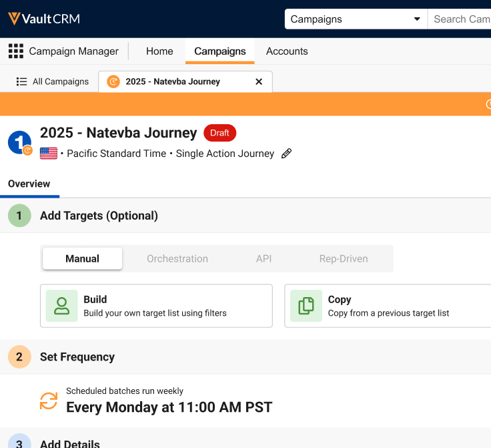Click the Vault CRM logo

click(x=44, y=19)
